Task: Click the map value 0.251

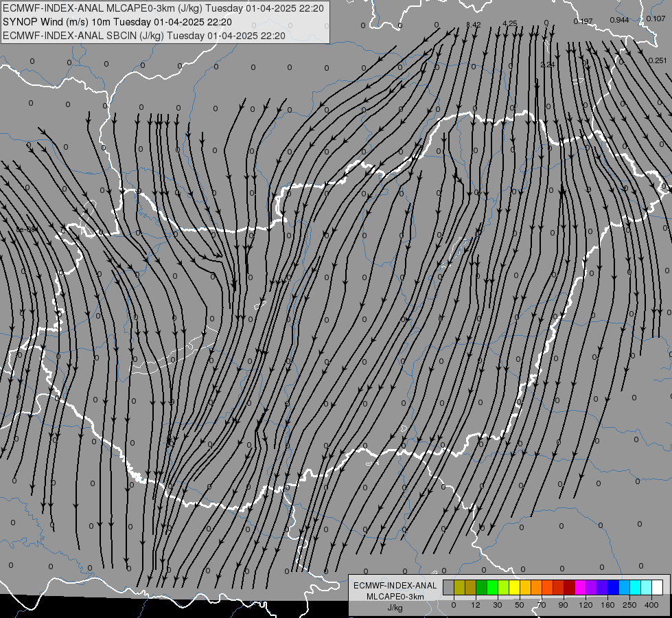Action: [x=658, y=60]
